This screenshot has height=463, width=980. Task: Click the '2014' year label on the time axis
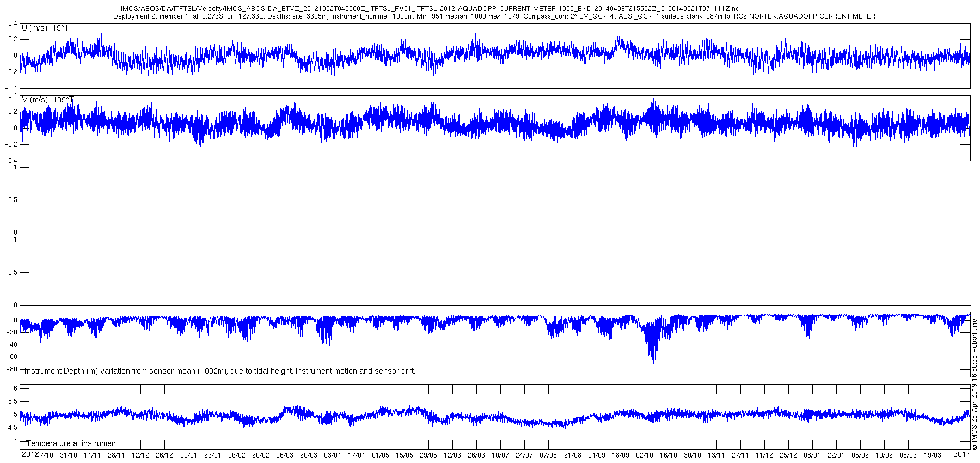coord(962,454)
